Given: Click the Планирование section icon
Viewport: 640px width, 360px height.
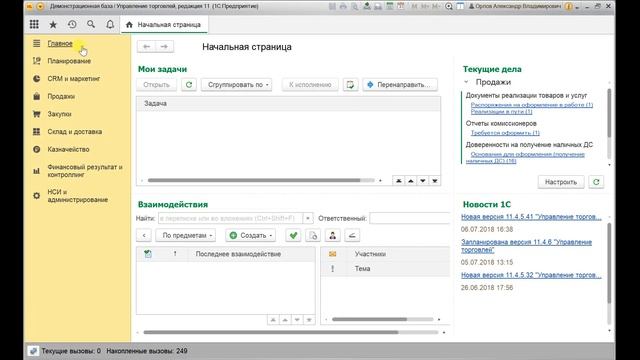Looking at the screenshot, I should (x=37, y=61).
